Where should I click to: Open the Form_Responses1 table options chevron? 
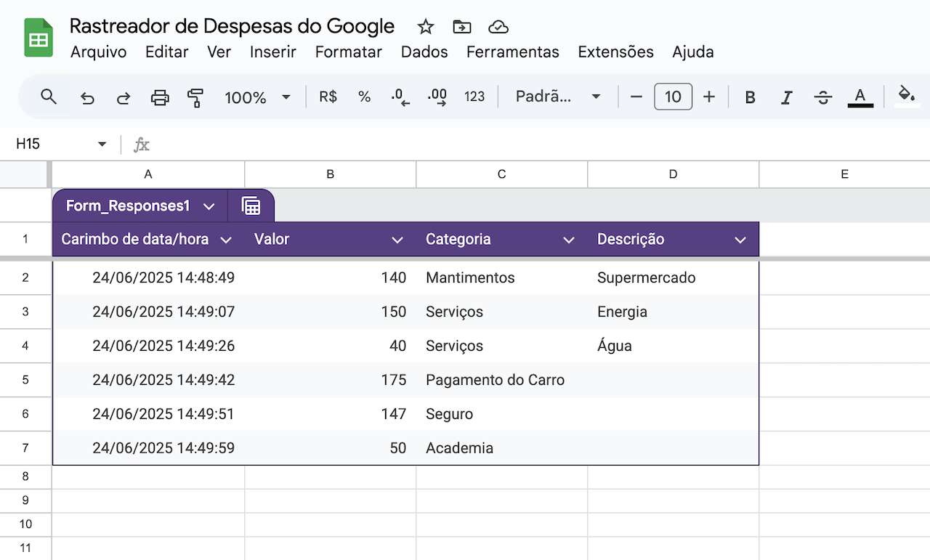(209, 206)
